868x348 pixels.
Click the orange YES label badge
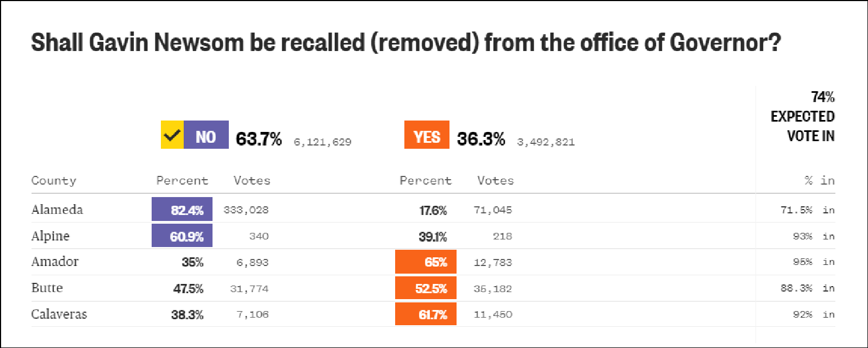point(427,135)
